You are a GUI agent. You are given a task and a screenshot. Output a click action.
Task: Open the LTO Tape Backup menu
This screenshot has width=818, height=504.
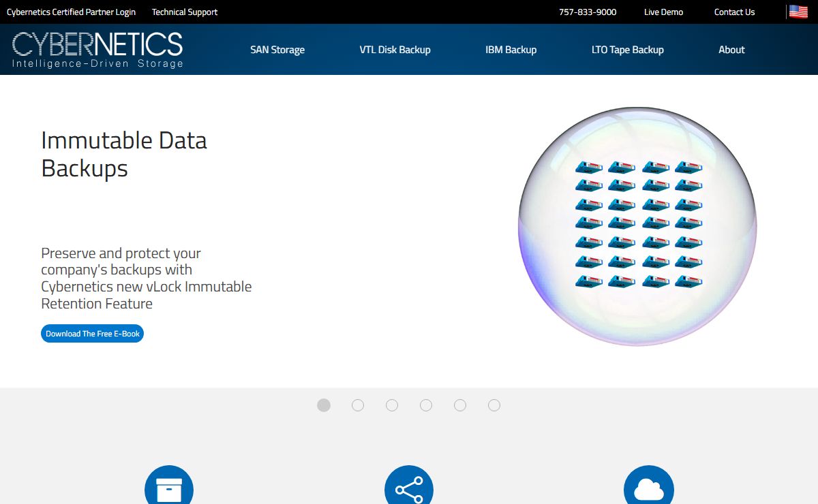(628, 50)
